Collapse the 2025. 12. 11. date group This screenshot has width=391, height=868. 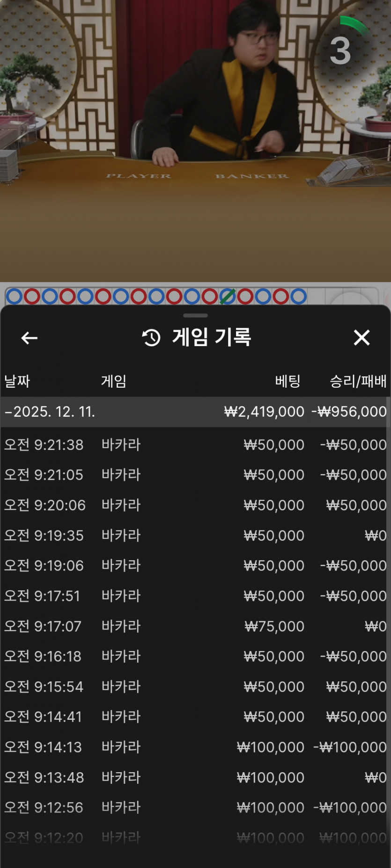[x=49, y=412]
